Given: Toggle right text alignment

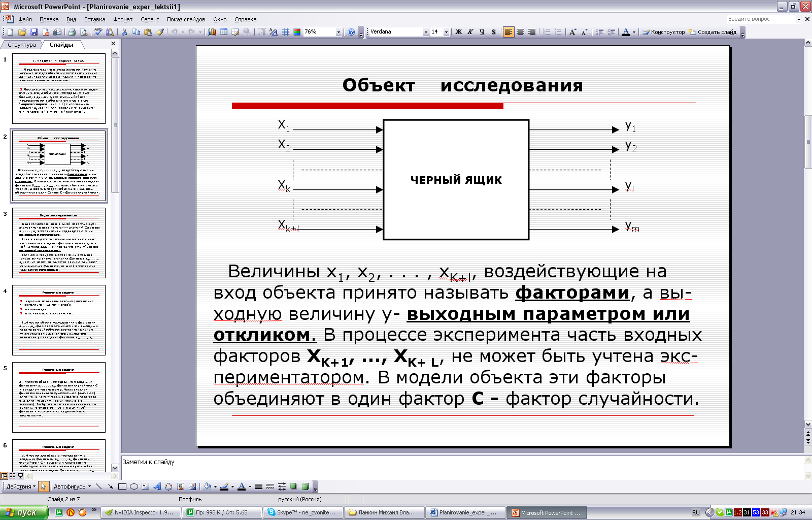Looking at the screenshot, I should 532,32.
